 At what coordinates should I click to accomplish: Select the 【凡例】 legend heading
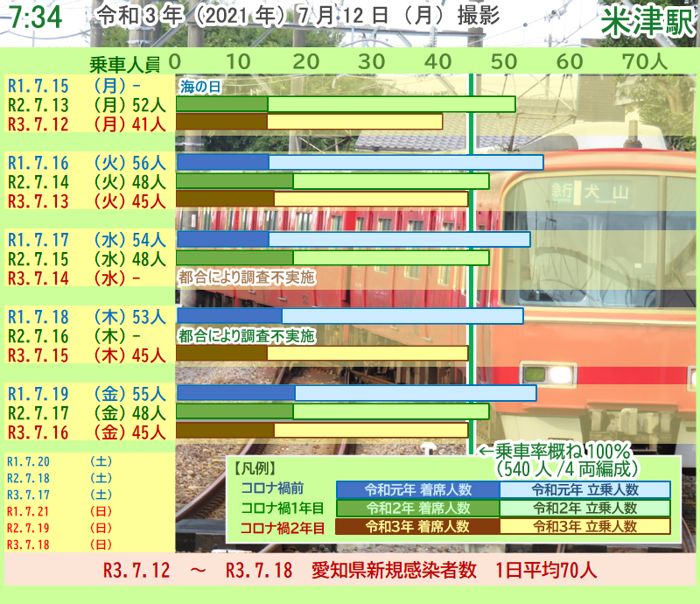[255, 468]
